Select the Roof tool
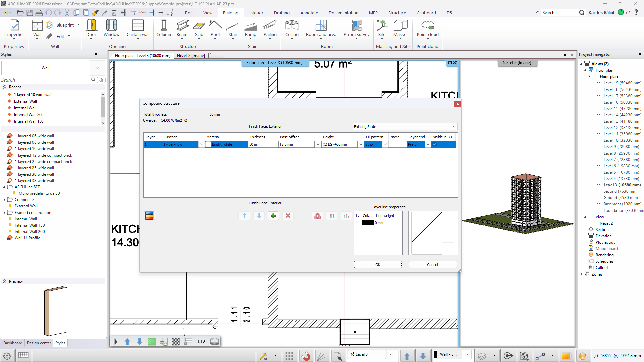 (215, 28)
